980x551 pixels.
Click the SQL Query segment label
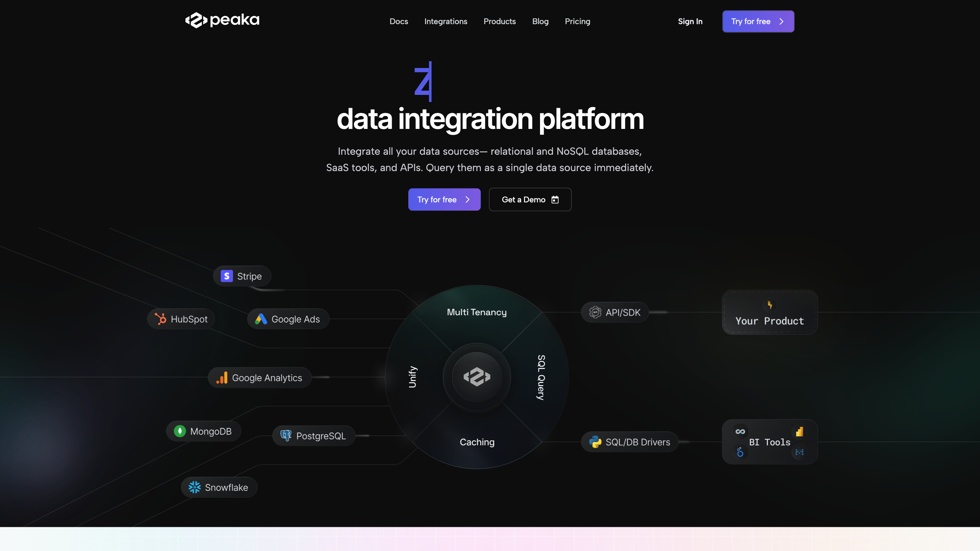point(541,377)
